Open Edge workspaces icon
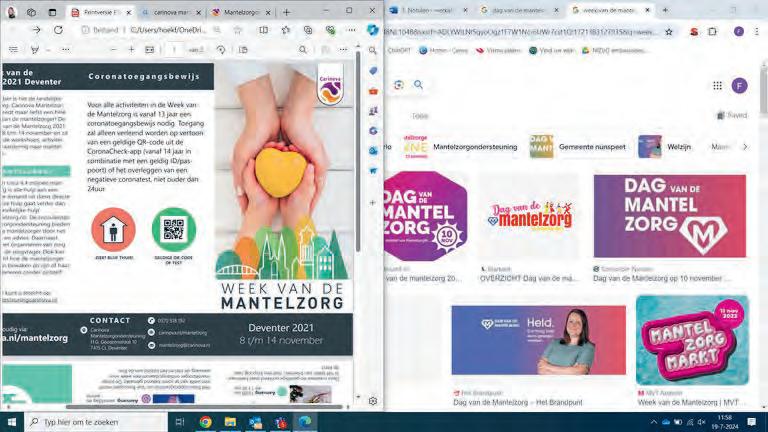Viewport: 768px width, 432px height. [x=31, y=12]
